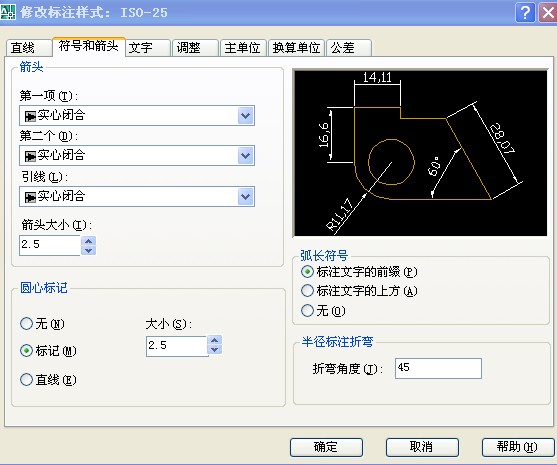Viewport: 557px width, 465px height.
Task: Go to the 调整 tab
Action: 195,48
